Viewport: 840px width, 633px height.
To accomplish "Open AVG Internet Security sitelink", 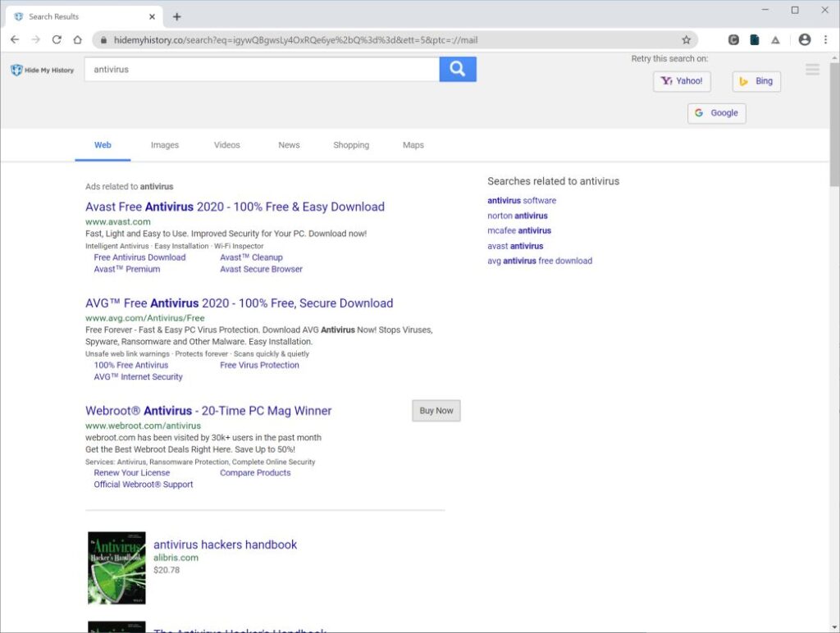I will (x=138, y=377).
